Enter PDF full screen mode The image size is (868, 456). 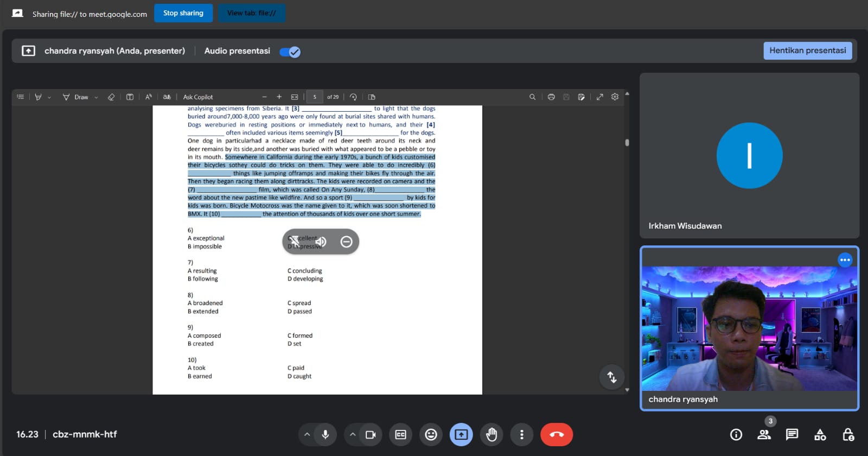click(599, 97)
